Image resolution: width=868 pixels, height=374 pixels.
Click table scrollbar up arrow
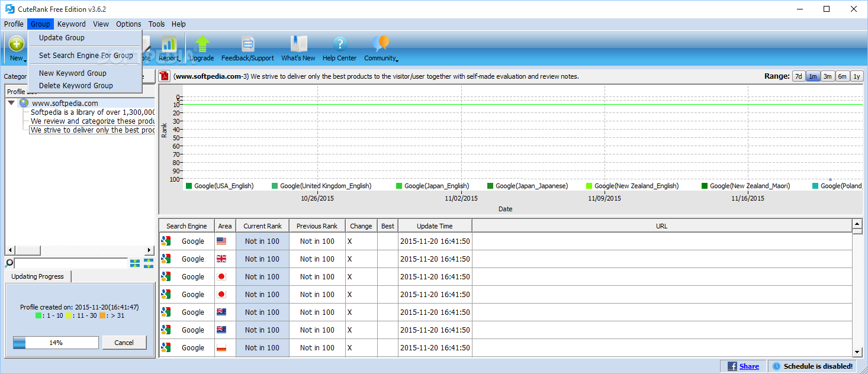(x=857, y=224)
